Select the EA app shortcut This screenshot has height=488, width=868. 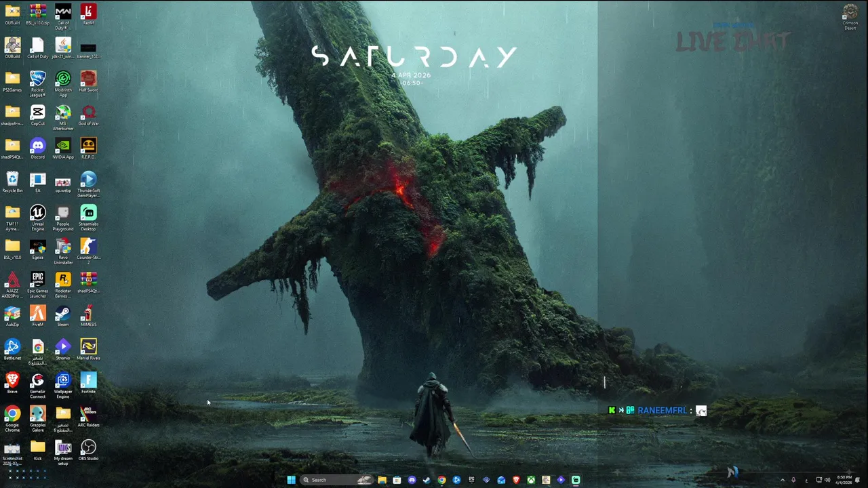pos(37,182)
